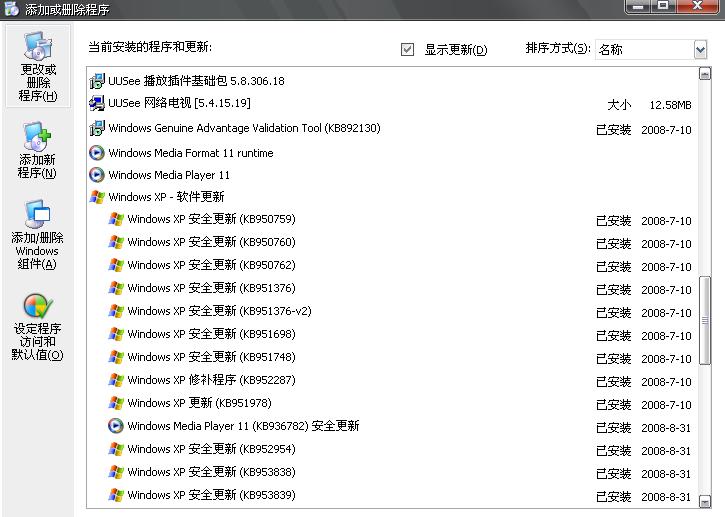This screenshot has height=517, width=725.
Task: Click the flag icon for KB950759
Action: coord(116,219)
